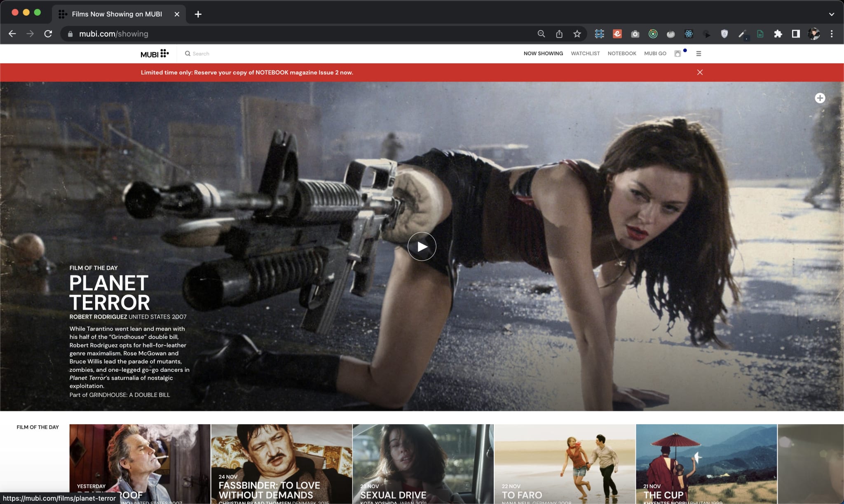Click the camera screenshot extension icon
The height and width of the screenshot is (504, 844).
pyautogui.click(x=635, y=34)
